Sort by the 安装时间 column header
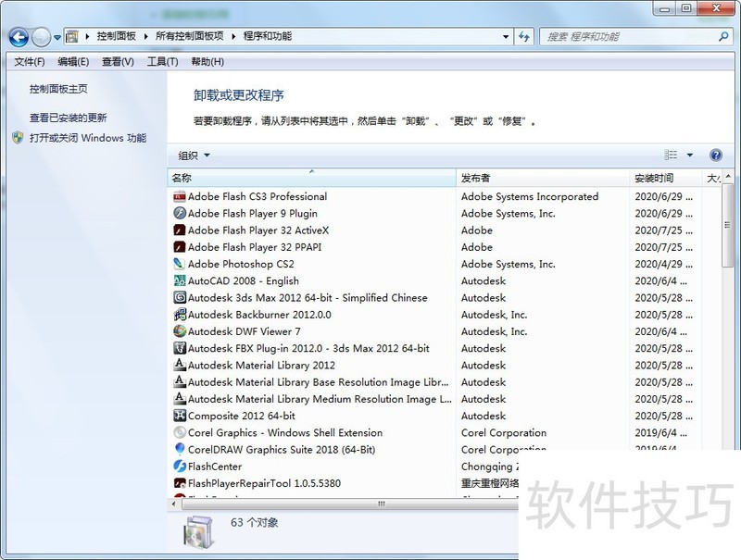 [x=665, y=178]
